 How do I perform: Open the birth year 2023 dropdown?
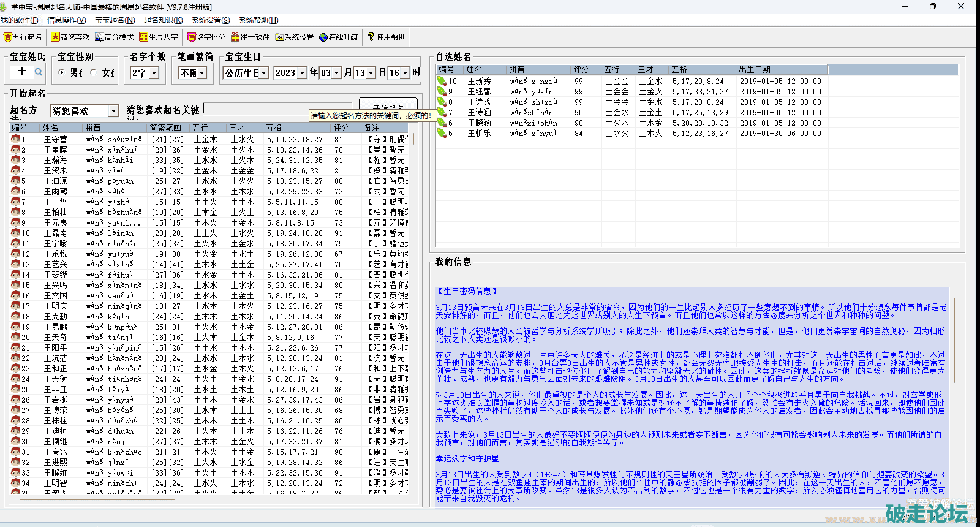(x=302, y=73)
